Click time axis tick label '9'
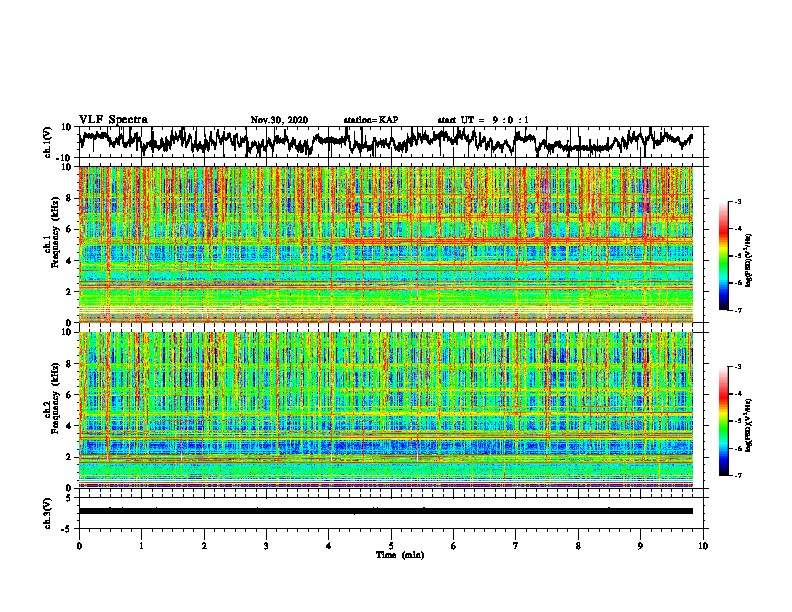The width and height of the screenshot is (792, 612). (x=640, y=545)
